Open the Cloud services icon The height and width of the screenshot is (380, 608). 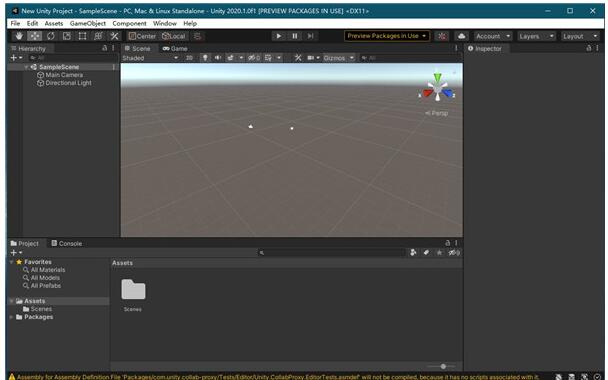pyautogui.click(x=461, y=36)
